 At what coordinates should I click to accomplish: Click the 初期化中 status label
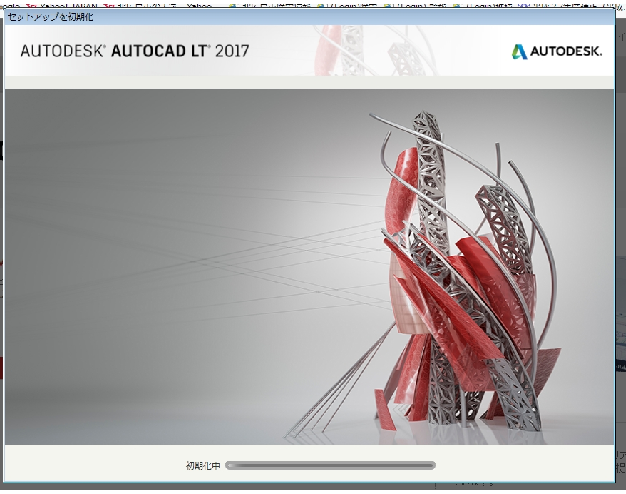click(203, 466)
